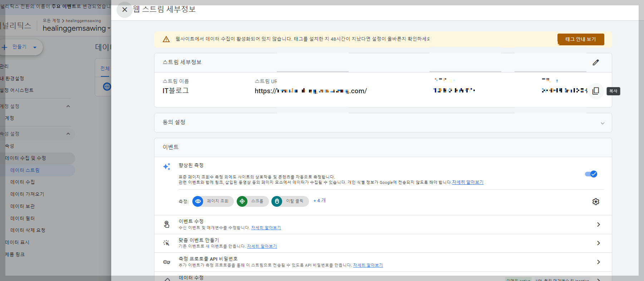Click the event modification touch icon
The height and width of the screenshot is (281, 644).
click(167, 224)
